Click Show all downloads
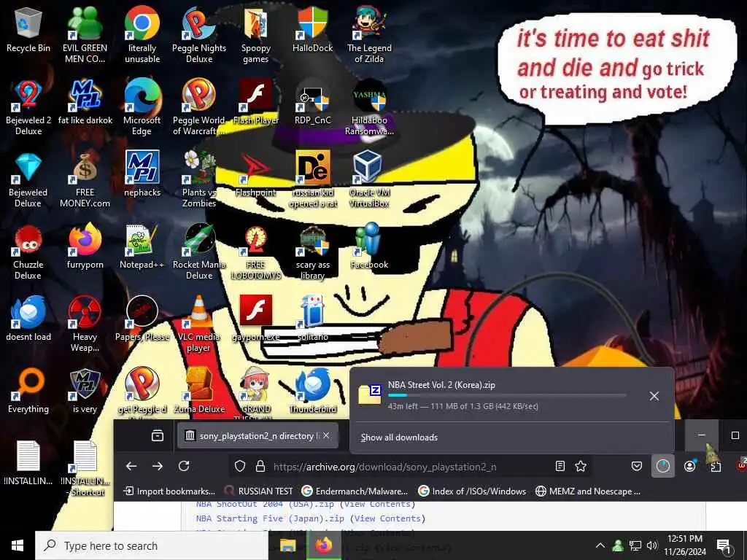 point(399,437)
